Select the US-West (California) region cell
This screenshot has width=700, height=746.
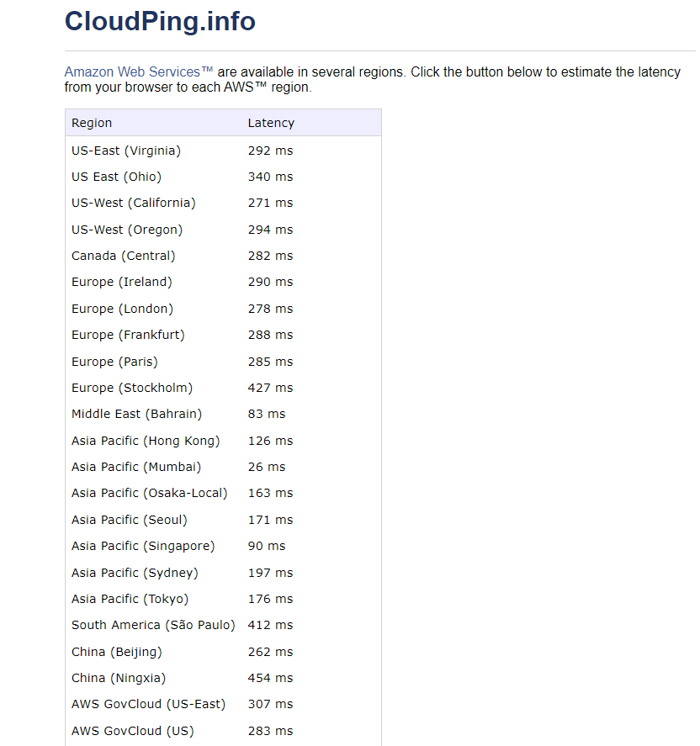click(x=133, y=203)
